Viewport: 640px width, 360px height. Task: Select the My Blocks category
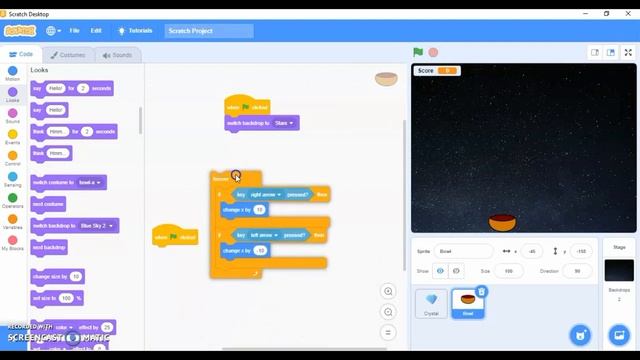[x=13, y=243]
